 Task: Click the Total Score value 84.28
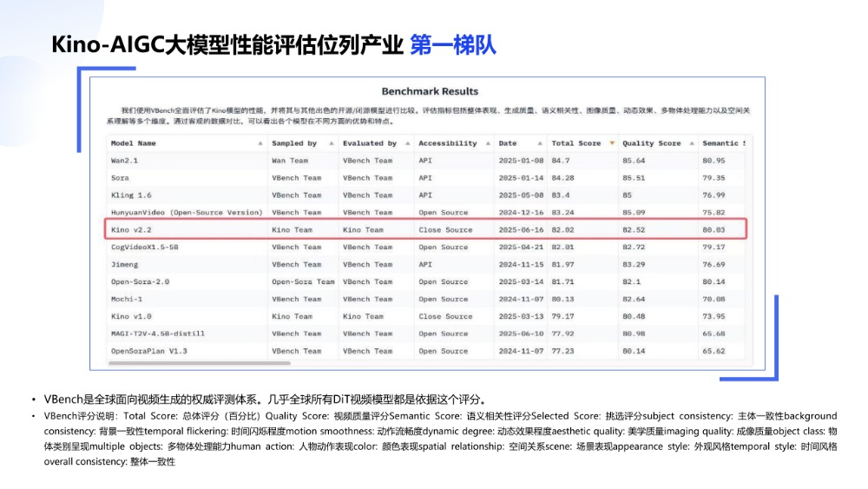click(x=562, y=178)
